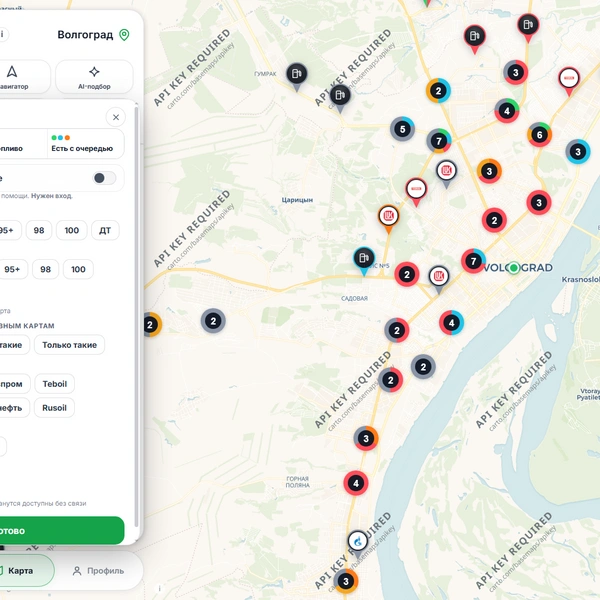
Task: Pick the 'Только такие' card option
Action: [x=69, y=345]
